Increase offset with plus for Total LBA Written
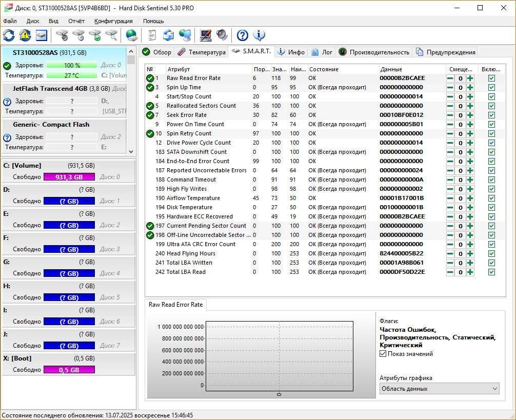The image size is (516, 420). 470,263
